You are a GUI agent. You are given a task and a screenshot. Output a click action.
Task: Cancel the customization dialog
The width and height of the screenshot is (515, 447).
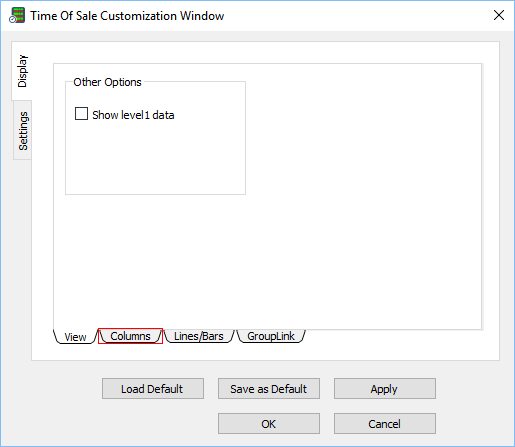click(x=385, y=424)
